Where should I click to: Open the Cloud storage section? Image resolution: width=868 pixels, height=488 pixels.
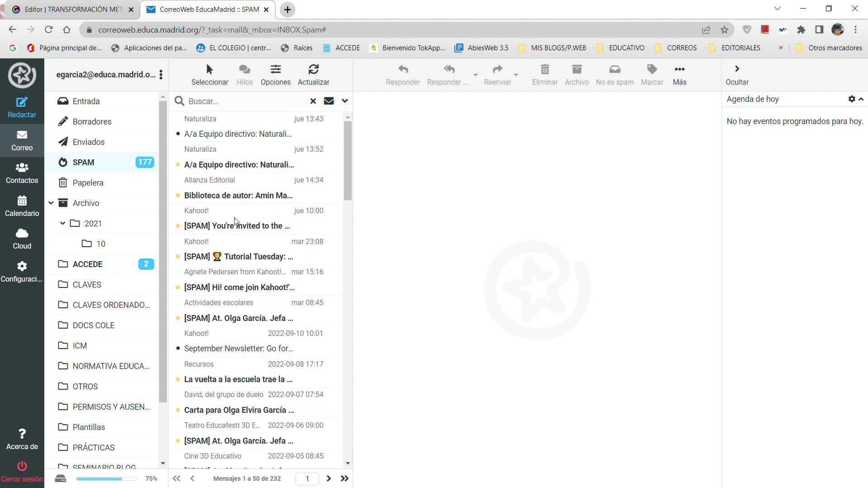(x=22, y=239)
